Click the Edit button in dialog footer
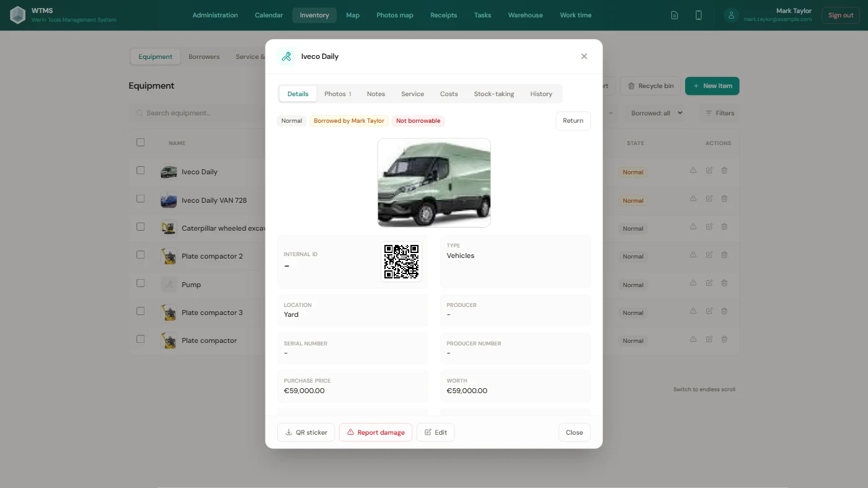 click(435, 432)
